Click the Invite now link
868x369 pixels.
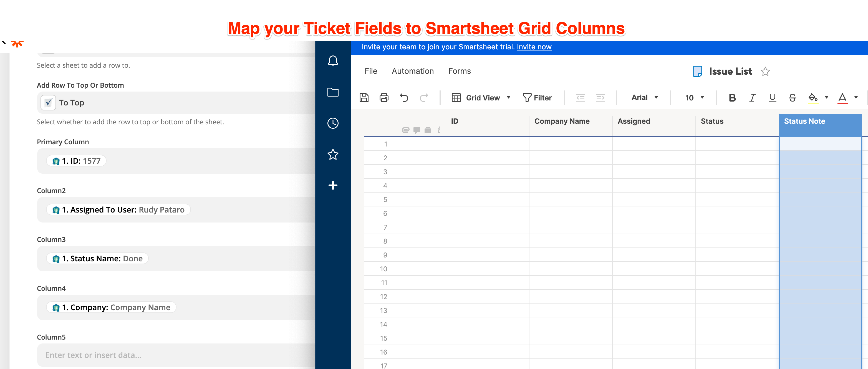(534, 47)
